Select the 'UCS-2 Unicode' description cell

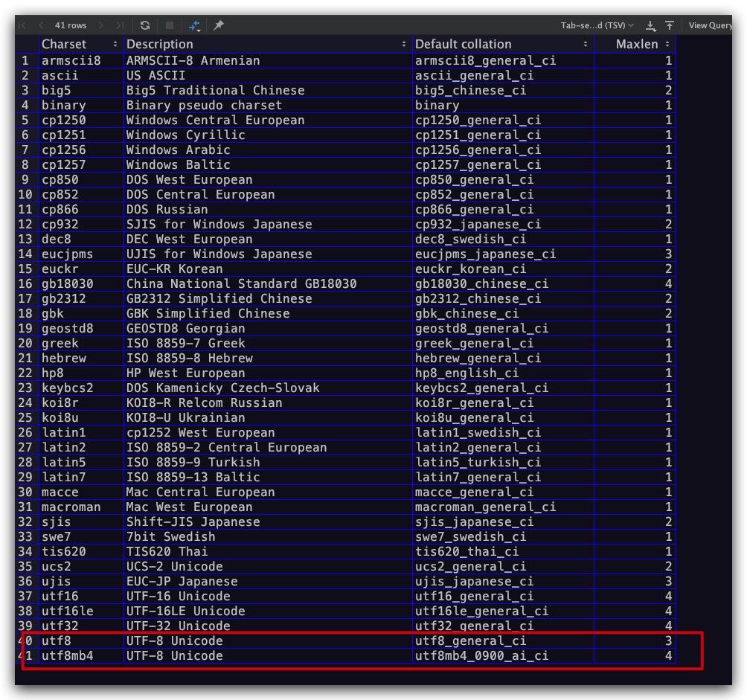pyautogui.click(x=268, y=566)
